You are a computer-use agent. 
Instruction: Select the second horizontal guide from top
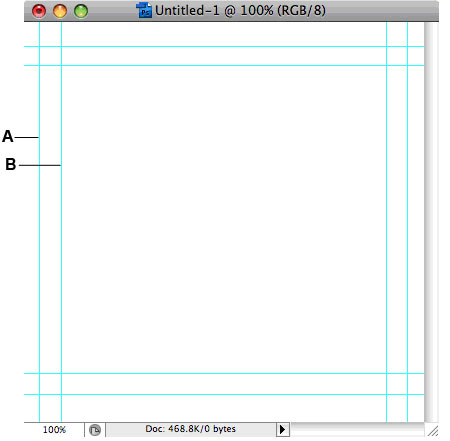(224, 65)
